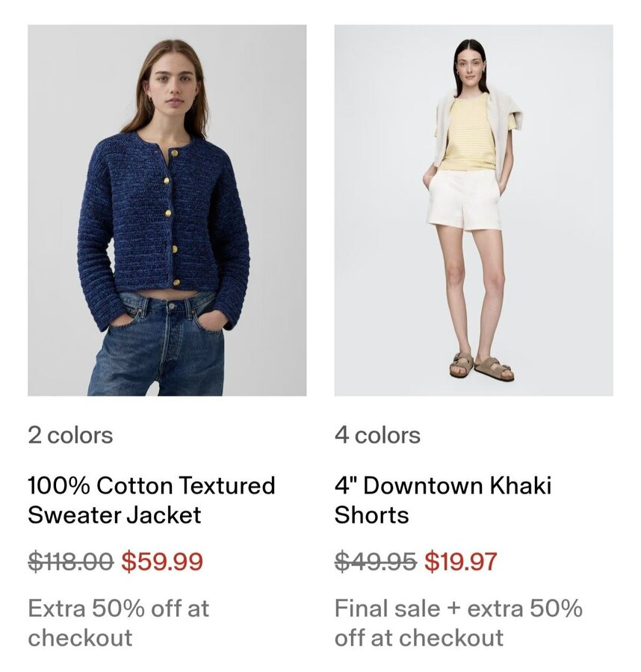
Task: Click the $19.97 sale price
Action: tap(460, 561)
